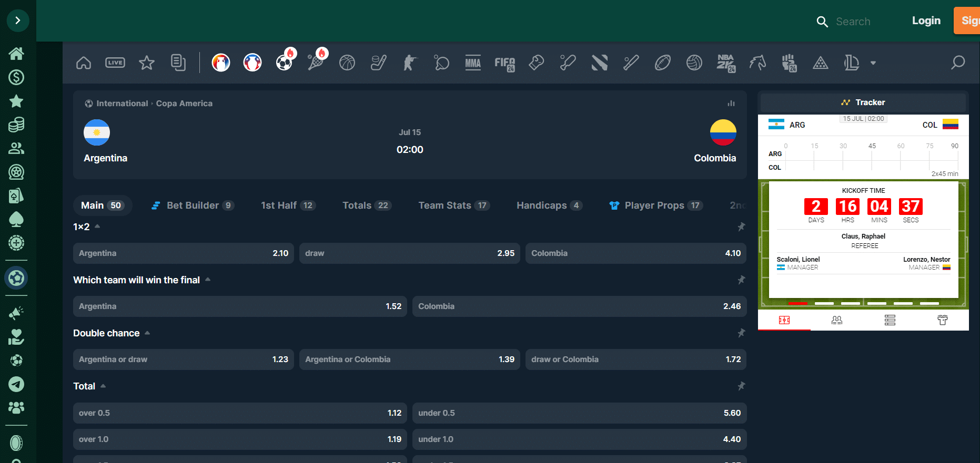This screenshot has height=463, width=980.
Task: Pin the Double chance market
Action: 741,333
